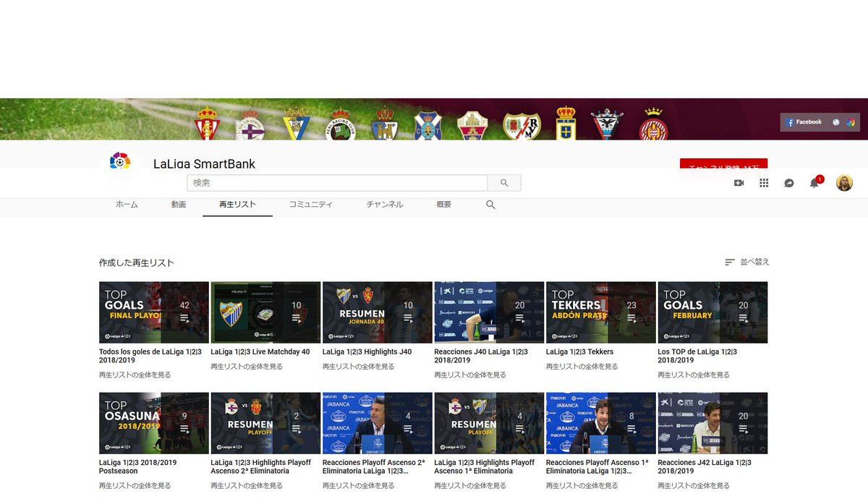Image resolution: width=868 pixels, height=499 pixels.
Task: Click the LaLiga 1|2|3 Highlights J40 title
Action: click(x=367, y=351)
